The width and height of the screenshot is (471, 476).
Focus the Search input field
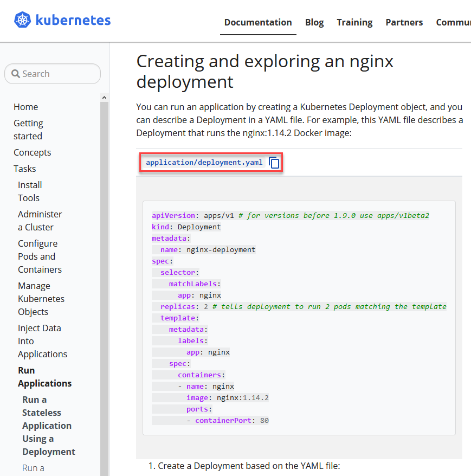coord(53,74)
